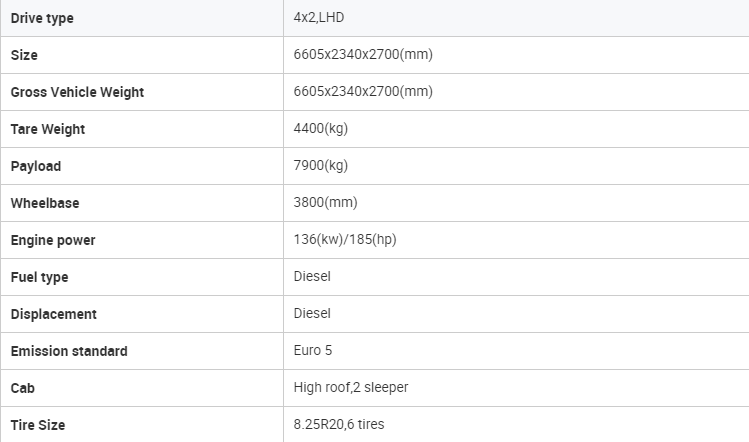Click the Emission standard label
Image resolution: width=749 pixels, height=442 pixels.
coord(69,351)
